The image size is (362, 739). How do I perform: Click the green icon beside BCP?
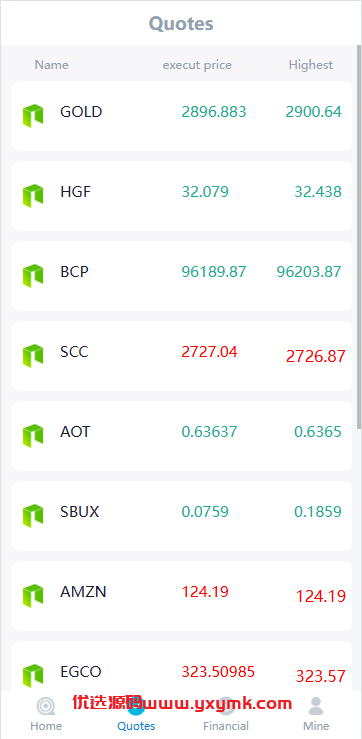(x=33, y=276)
